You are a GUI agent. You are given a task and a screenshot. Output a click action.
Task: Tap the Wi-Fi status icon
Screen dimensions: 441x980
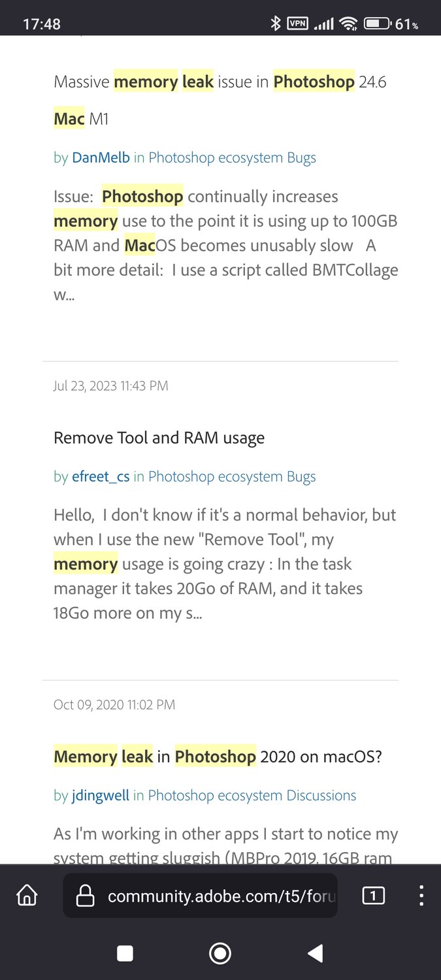350,24
